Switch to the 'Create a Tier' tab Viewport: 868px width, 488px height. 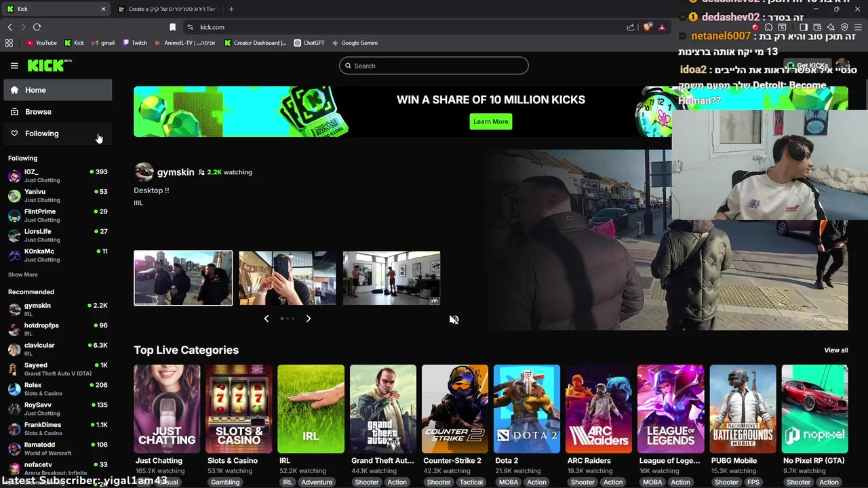(167, 9)
